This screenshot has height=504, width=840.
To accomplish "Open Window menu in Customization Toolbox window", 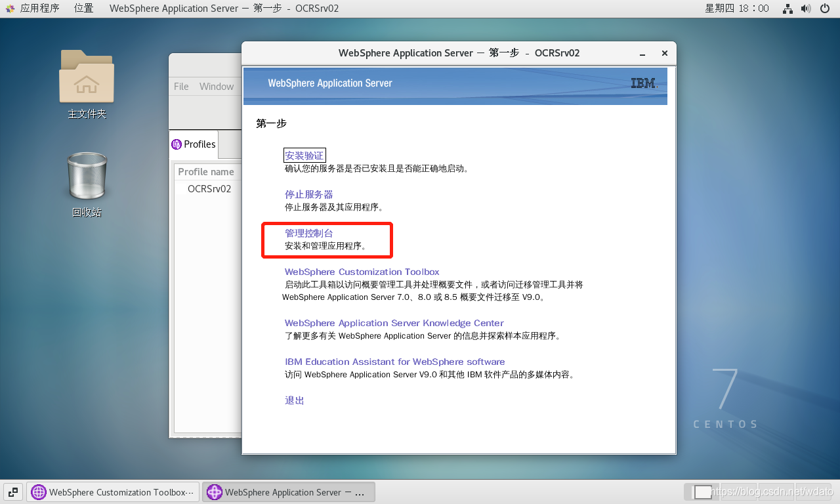I will [x=217, y=87].
